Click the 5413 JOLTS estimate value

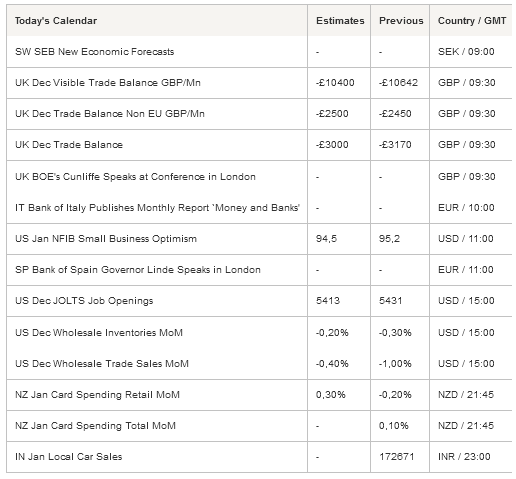click(328, 301)
